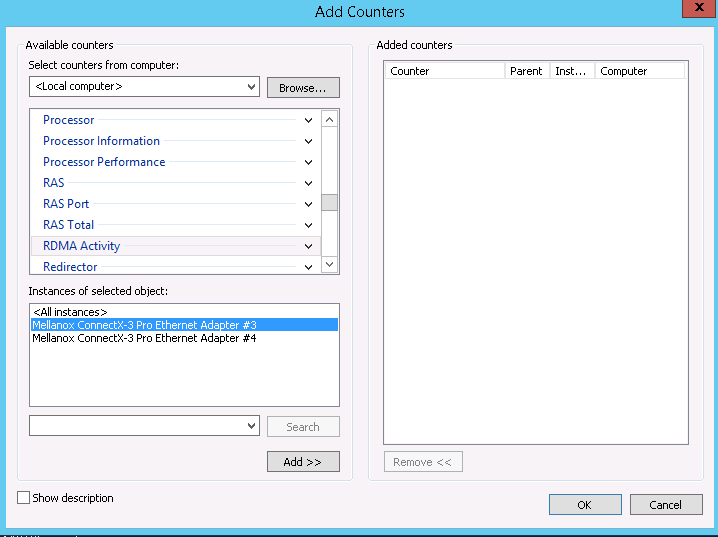Screen dimensions: 718x537
Task: Expand the Redirector chevron
Action: tap(308, 267)
